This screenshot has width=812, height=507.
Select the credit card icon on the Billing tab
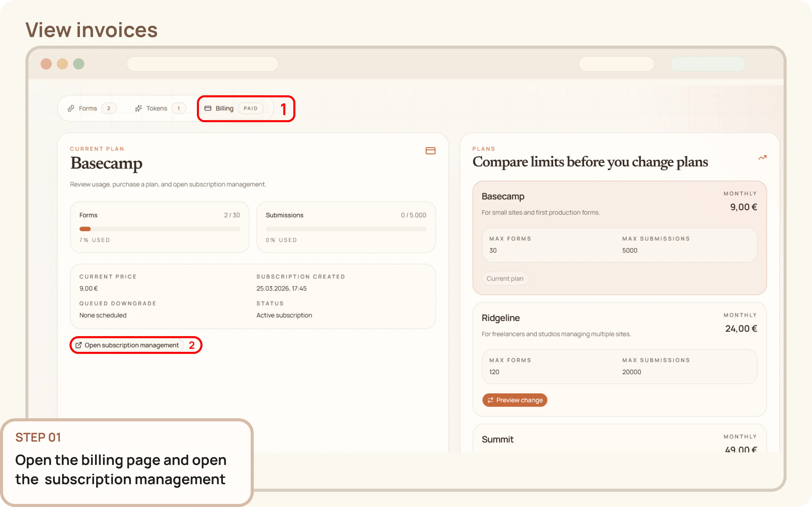(x=208, y=108)
